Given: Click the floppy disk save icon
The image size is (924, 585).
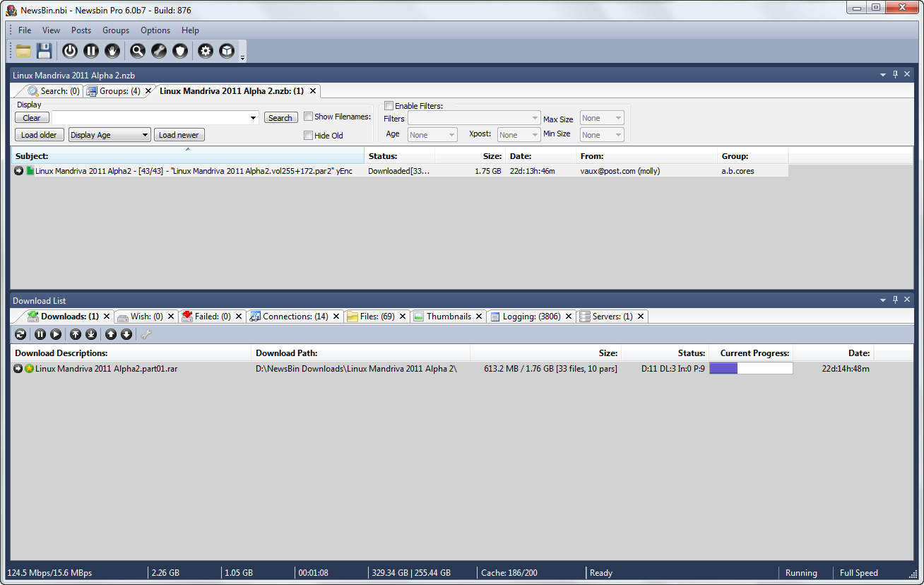Looking at the screenshot, I should click(x=45, y=51).
